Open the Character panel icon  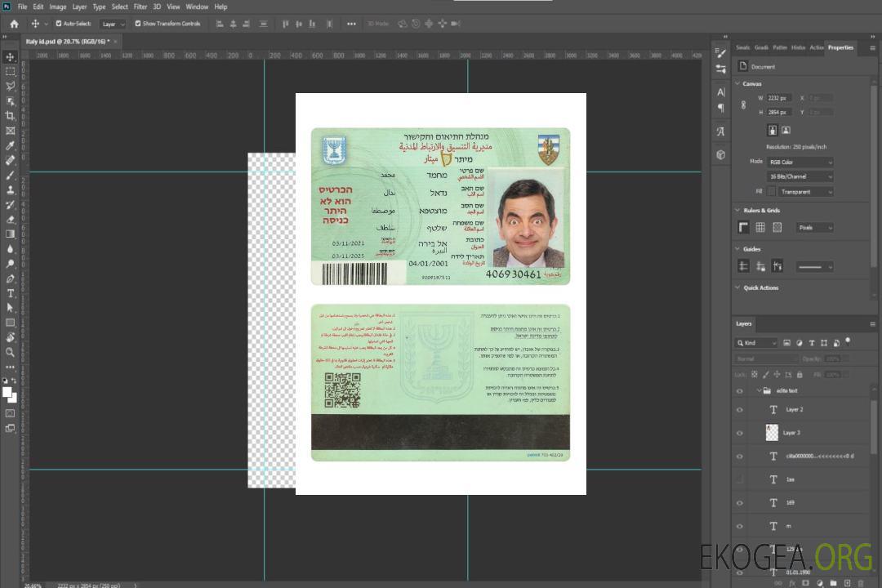tap(721, 92)
